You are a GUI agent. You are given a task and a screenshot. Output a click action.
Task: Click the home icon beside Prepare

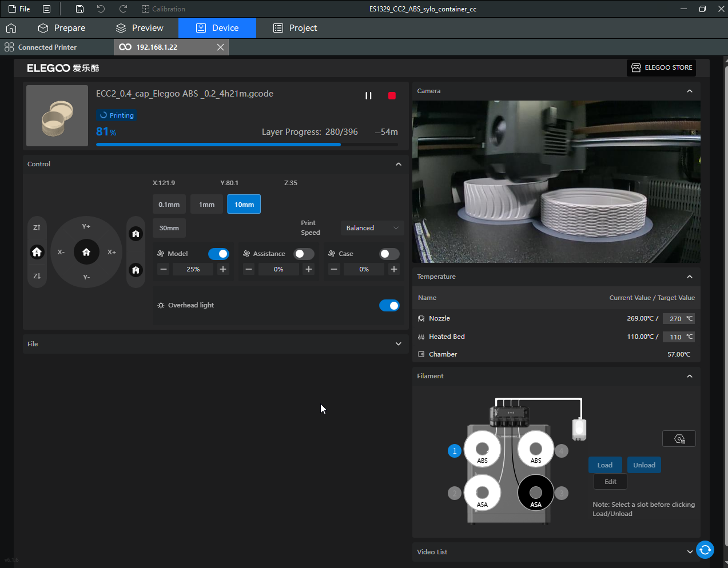tap(11, 28)
